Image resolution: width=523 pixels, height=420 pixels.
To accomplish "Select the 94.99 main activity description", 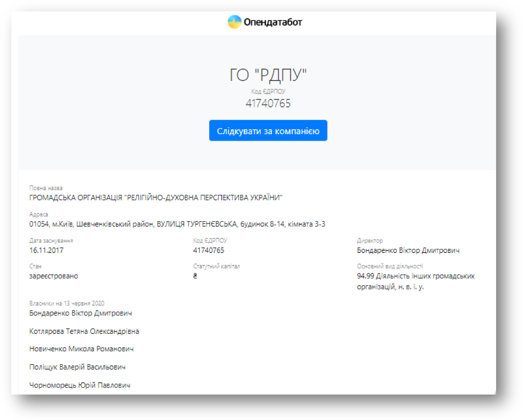I will pyautogui.click(x=416, y=281).
